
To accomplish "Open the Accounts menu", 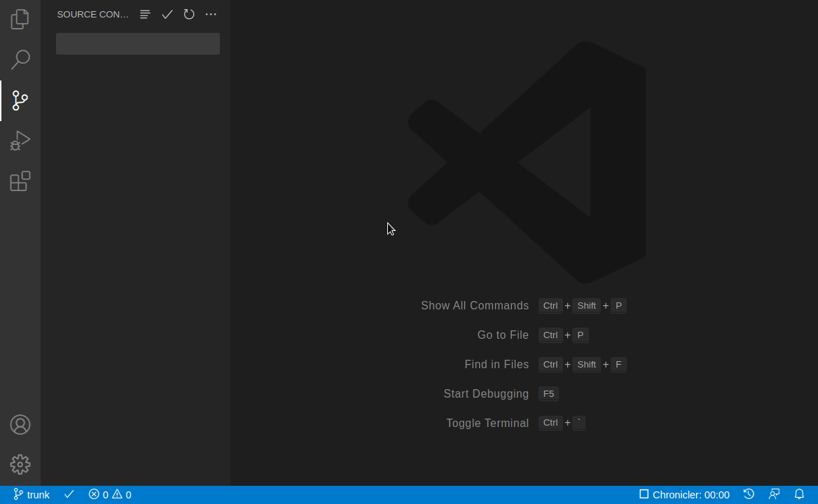I will (20, 425).
